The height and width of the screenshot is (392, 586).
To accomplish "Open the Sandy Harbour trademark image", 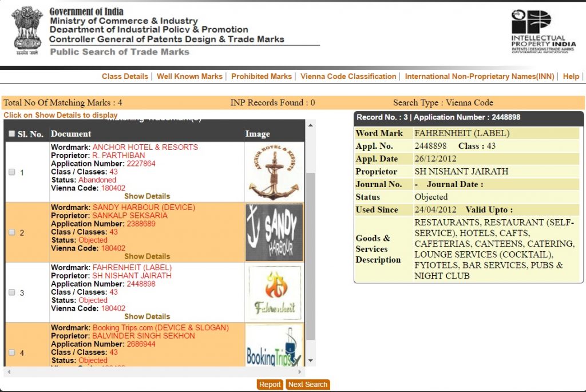I will pos(274,232).
